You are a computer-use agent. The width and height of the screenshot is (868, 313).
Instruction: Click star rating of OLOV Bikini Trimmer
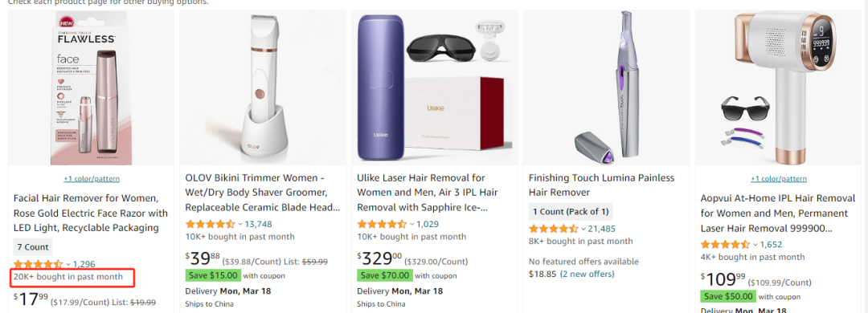[211, 224]
